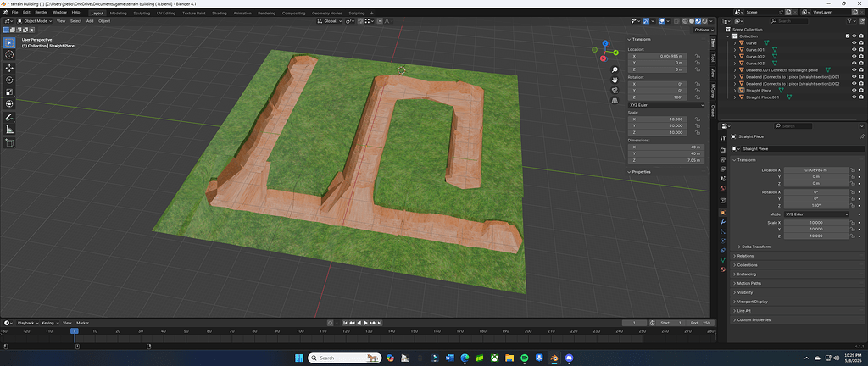This screenshot has width=868, height=366.
Task: Click the End frame 250 field
Action: pyautogui.click(x=700, y=323)
